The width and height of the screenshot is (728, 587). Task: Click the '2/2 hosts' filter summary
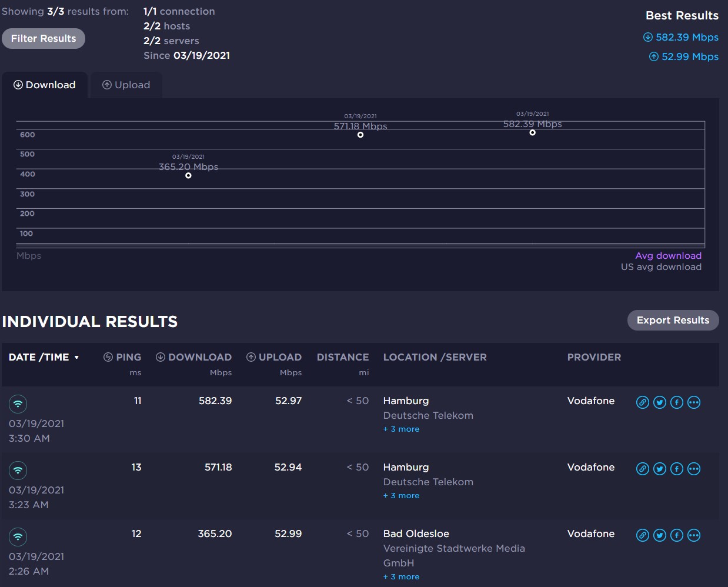point(166,26)
